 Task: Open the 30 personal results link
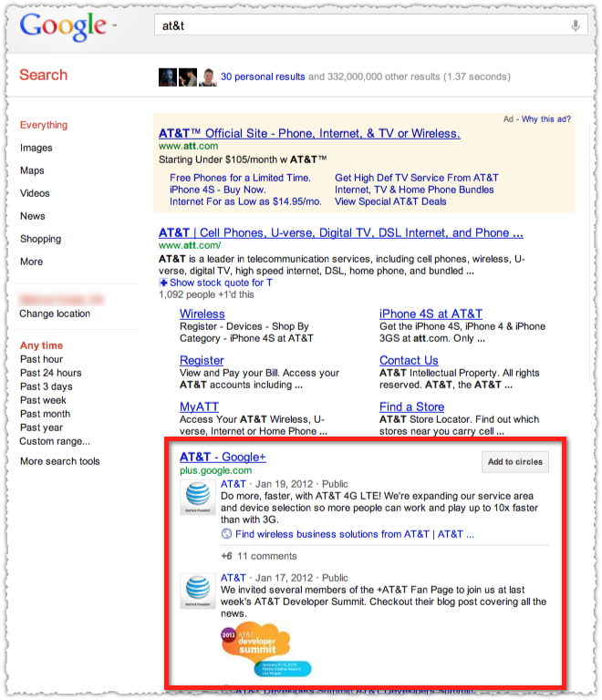[263, 77]
